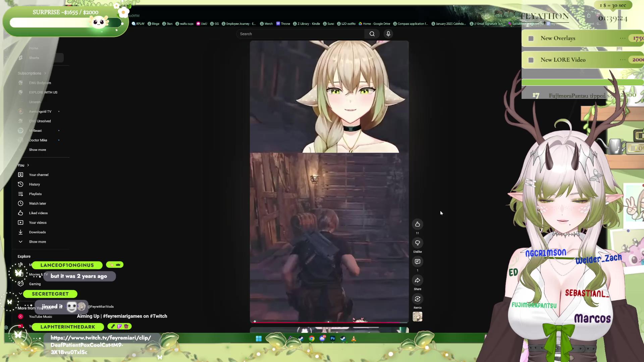Viewport: 644px width, 362px height.
Task: Open YouTube Music link
Action: point(40,317)
